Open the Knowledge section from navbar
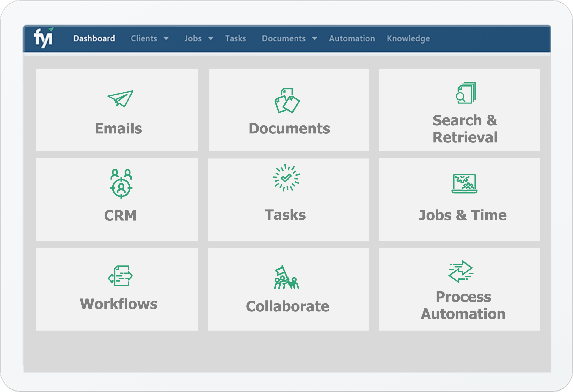Screen dimensions: 573x392 pos(408,38)
